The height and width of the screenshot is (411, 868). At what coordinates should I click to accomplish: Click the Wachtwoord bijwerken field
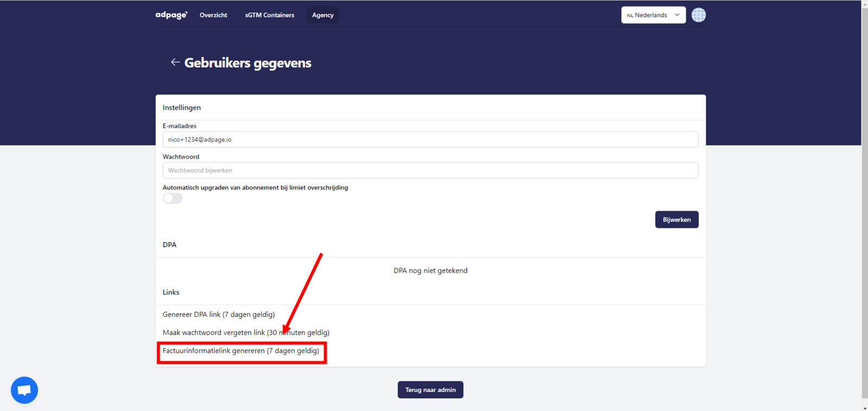point(430,170)
